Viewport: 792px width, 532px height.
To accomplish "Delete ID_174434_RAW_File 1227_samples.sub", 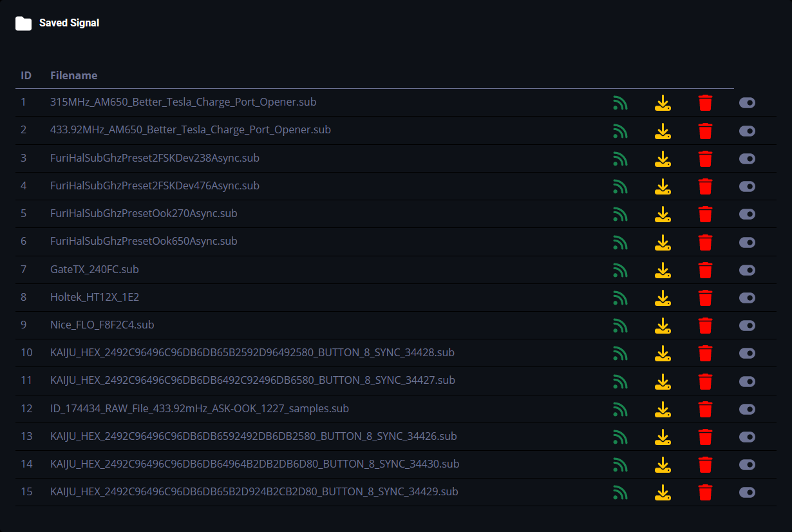I will coord(706,409).
